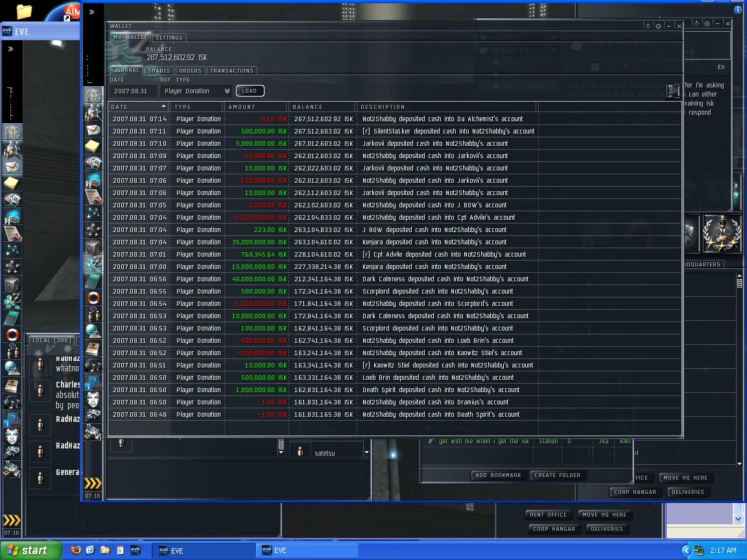This screenshot has height=560, width=747.
Task: Select row with 769,345.64 ISK amount
Action: [395, 254]
